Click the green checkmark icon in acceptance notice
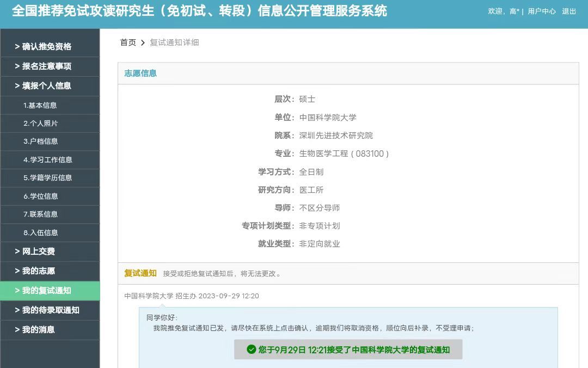The image size is (588, 368). pos(251,349)
